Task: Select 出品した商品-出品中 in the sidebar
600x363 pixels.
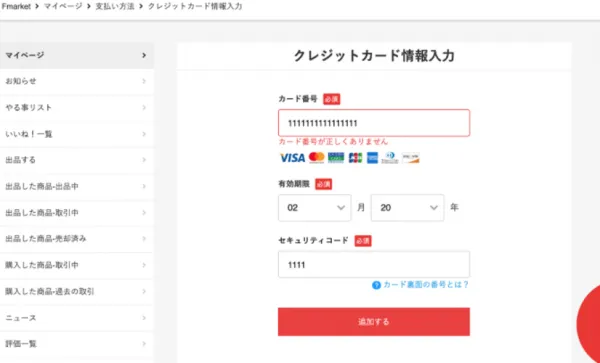Action: [x=77, y=187]
